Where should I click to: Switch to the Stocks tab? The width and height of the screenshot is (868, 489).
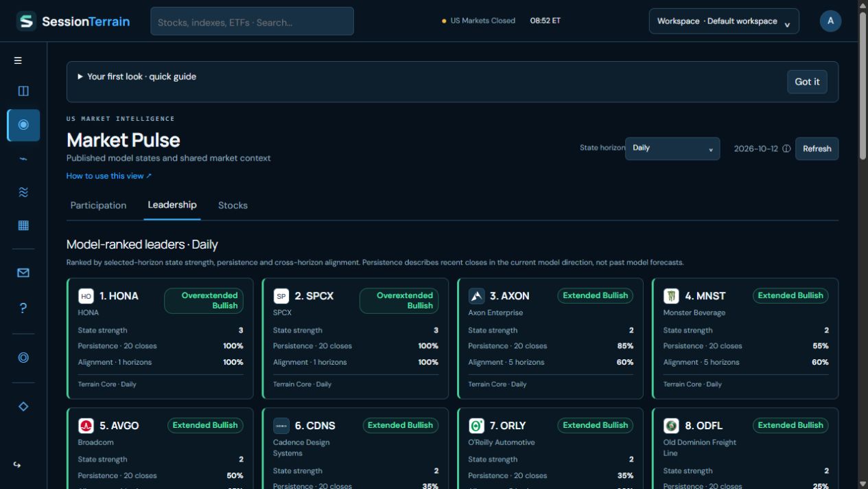click(x=233, y=205)
